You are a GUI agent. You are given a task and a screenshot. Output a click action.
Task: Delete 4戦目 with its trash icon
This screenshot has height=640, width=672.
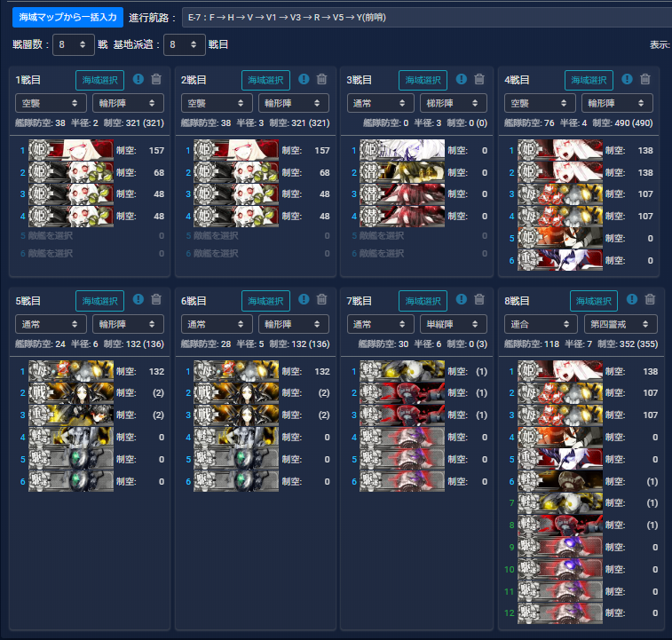(645, 79)
